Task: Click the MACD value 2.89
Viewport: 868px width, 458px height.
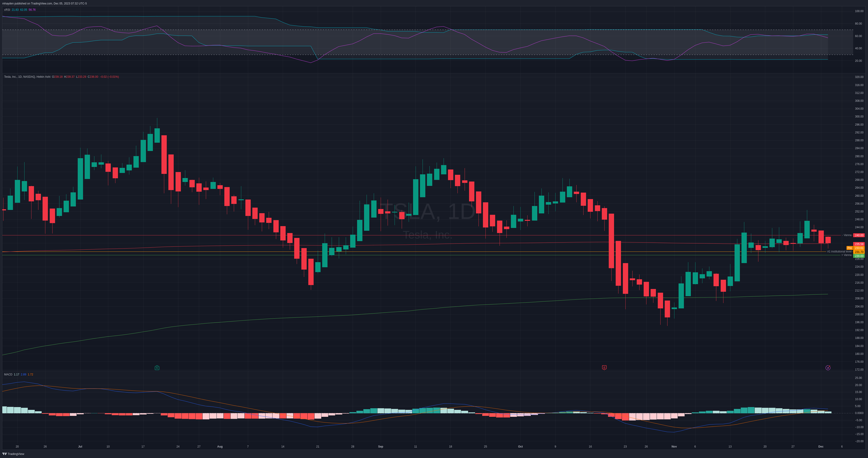Action: pos(23,374)
